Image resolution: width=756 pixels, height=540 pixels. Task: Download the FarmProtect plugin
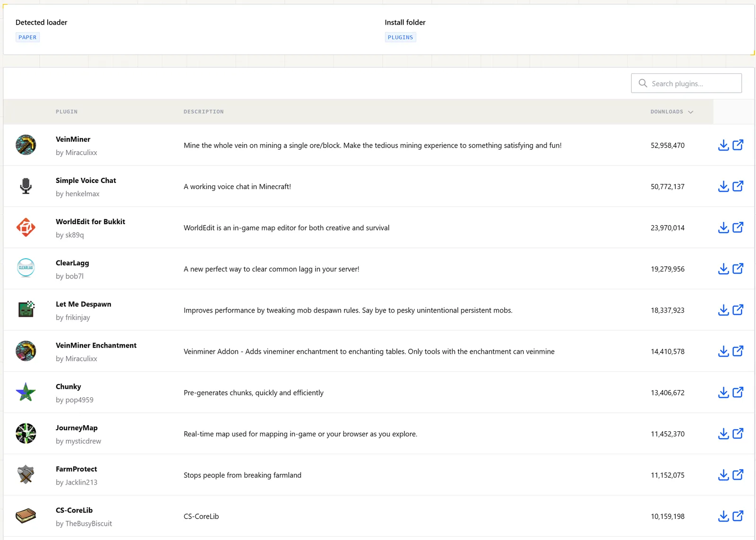tap(723, 474)
